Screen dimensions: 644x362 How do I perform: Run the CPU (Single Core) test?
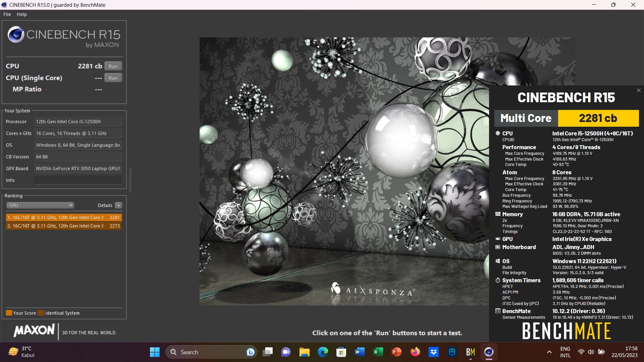coord(113,78)
